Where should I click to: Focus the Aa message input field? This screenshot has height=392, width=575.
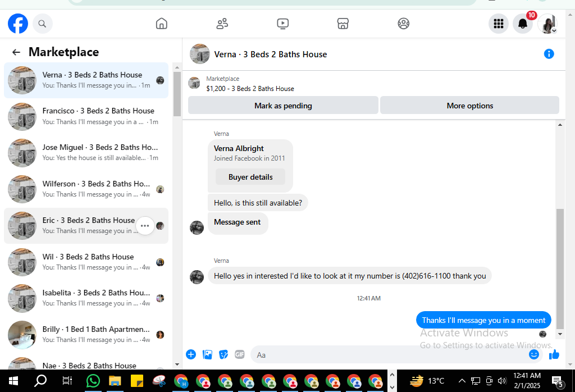390,354
